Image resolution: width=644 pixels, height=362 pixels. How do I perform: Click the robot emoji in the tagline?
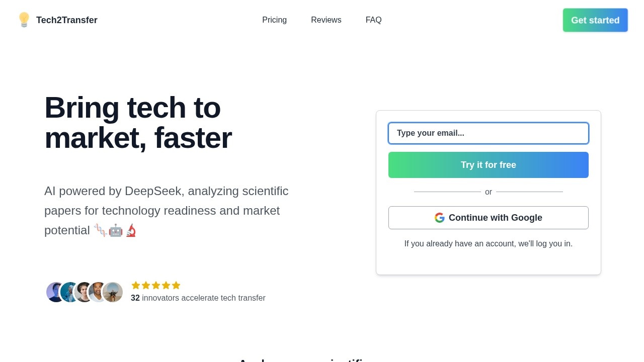(x=116, y=231)
